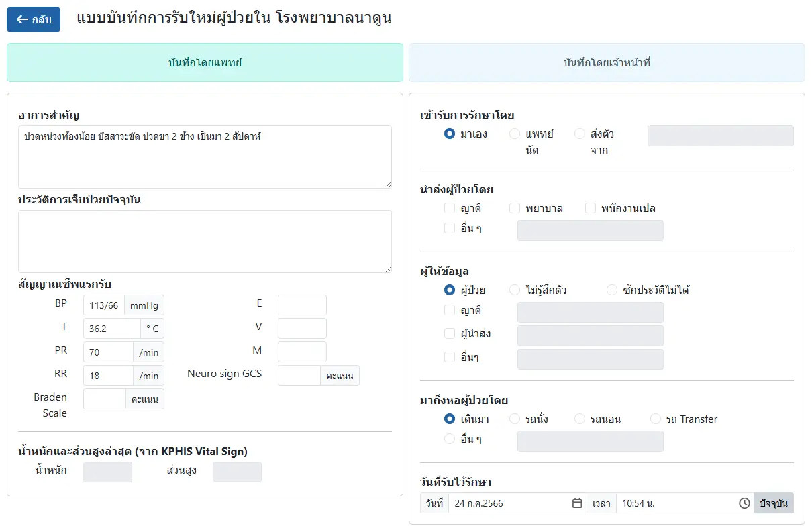Switch to บันทึกโดยแพทย์ tab

coord(205,62)
